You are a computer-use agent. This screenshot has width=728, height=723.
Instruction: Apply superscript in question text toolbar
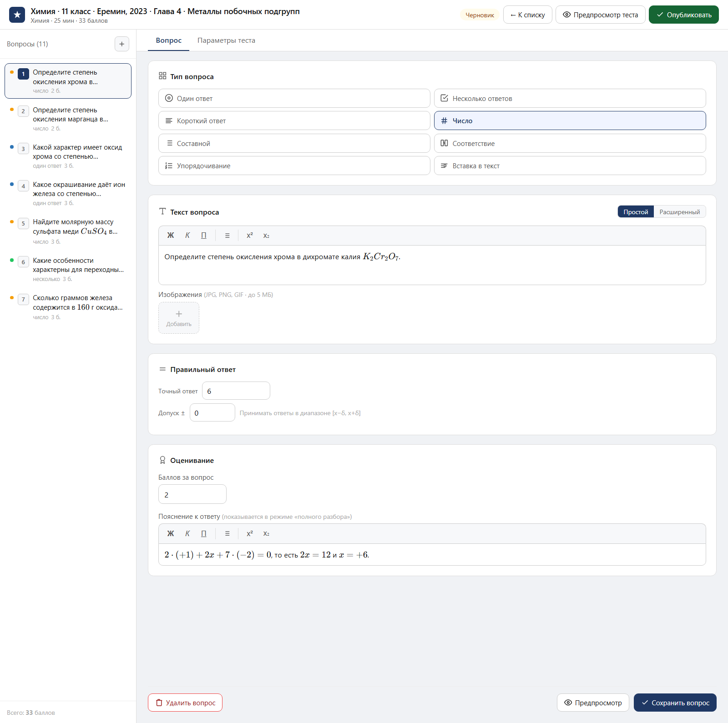click(x=250, y=236)
